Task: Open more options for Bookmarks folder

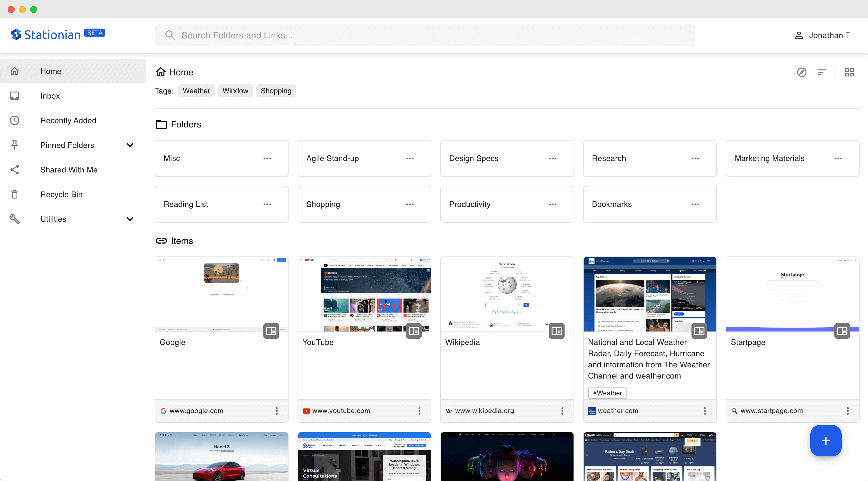Action: click(x=695, y=204)
